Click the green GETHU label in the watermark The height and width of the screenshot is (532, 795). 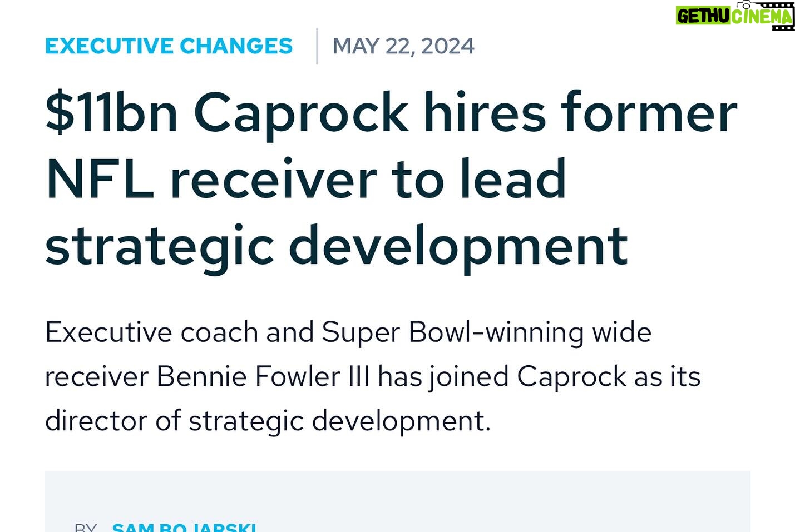pos(703,16)
